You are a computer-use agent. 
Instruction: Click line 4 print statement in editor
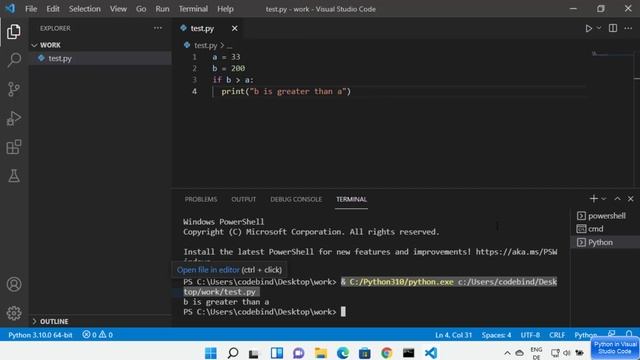pos(286,91)
